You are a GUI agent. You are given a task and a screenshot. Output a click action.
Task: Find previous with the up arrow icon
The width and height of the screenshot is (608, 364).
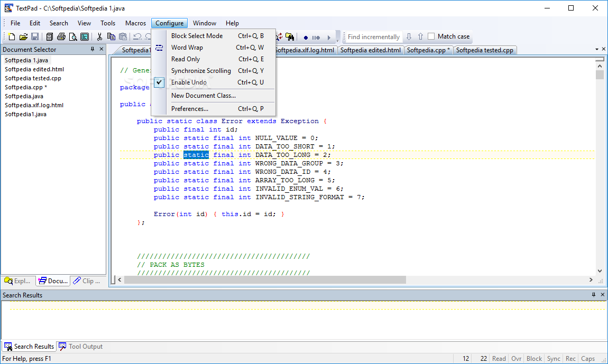click(x=420, y=37)
